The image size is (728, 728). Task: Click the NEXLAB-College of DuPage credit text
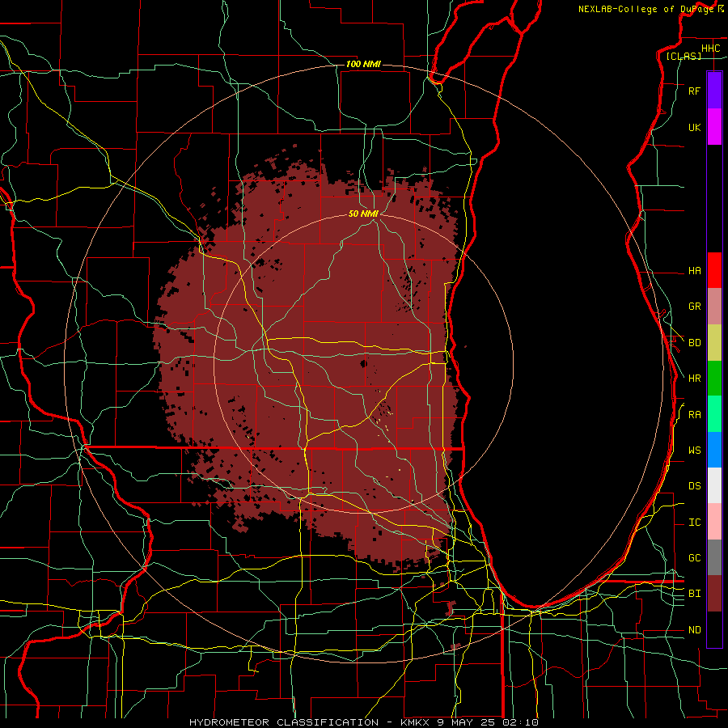(x=645, y=9)
